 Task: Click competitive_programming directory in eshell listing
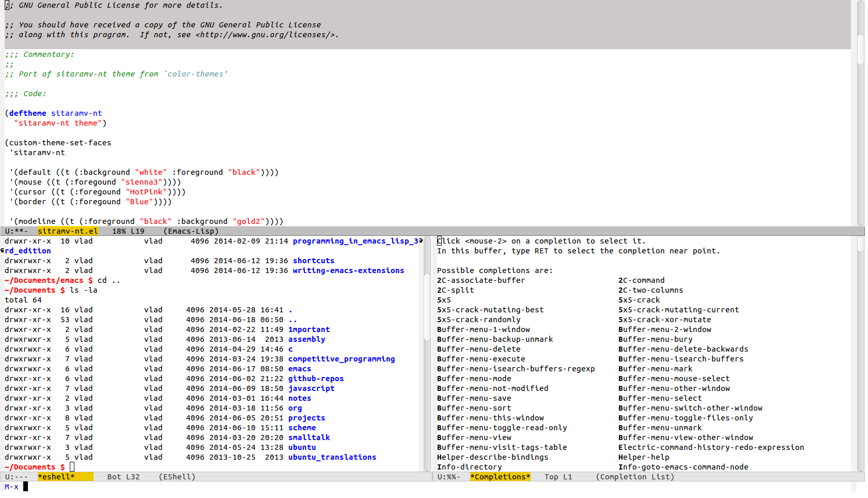click(342, 359)
